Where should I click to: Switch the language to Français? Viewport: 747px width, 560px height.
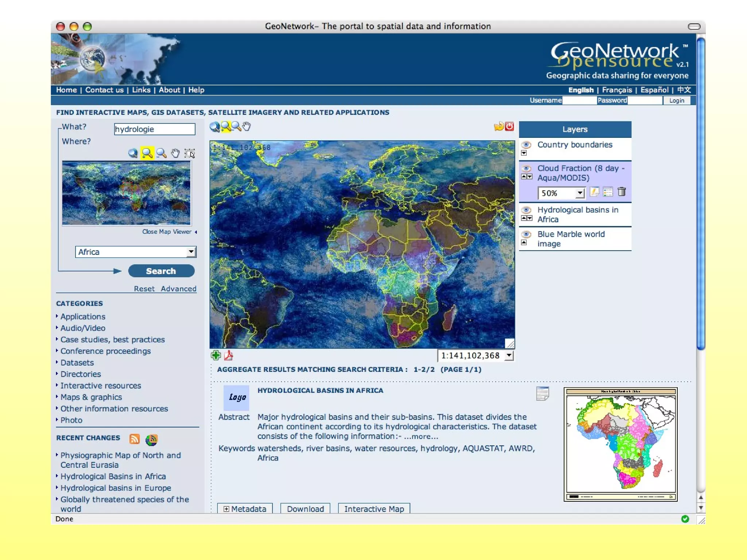point(617,90)
